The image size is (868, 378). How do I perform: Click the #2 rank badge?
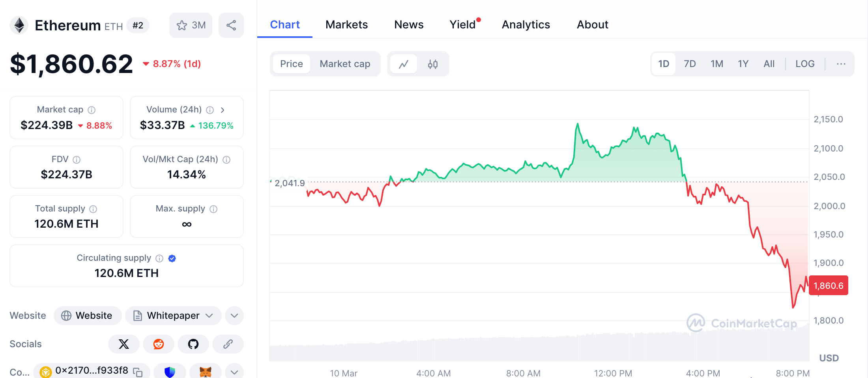(x=138, y=26)
